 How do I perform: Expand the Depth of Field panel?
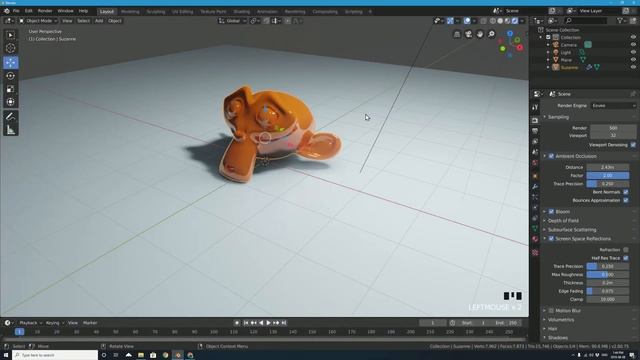click(563, 221)
